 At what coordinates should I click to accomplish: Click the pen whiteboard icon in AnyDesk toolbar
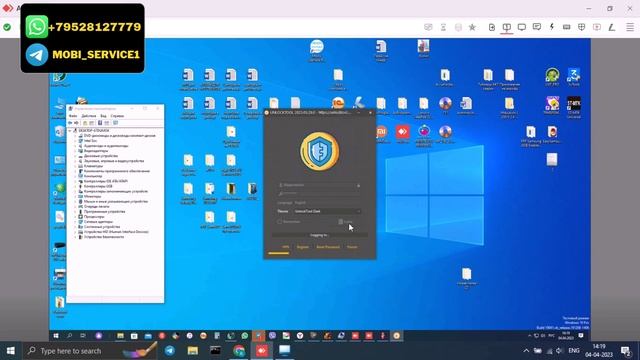pos(611,27)
